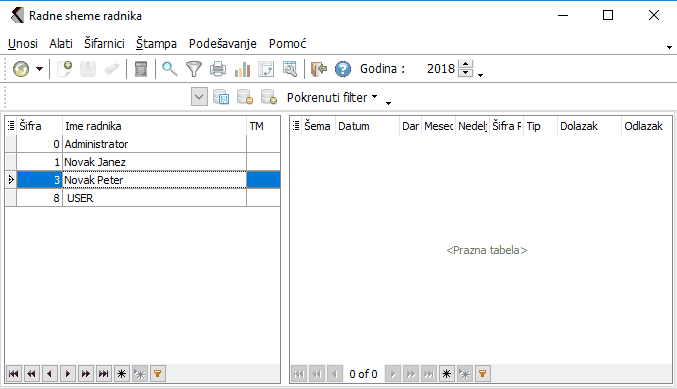677x389 pixels.
Task: Open the Pokrenuti filter dropdown
Action: click(x=332, y=98)
